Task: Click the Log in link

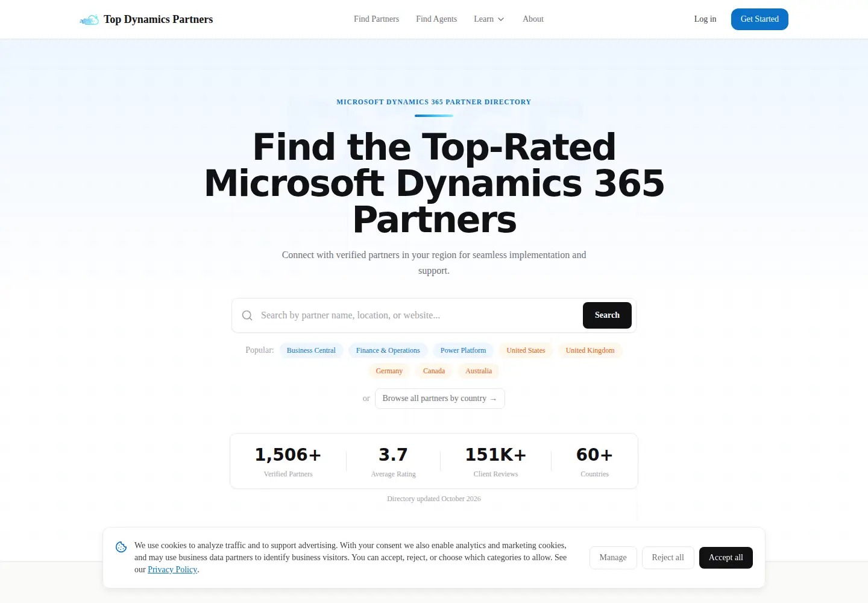Action: pyautogui.click(x=705, y=19)
